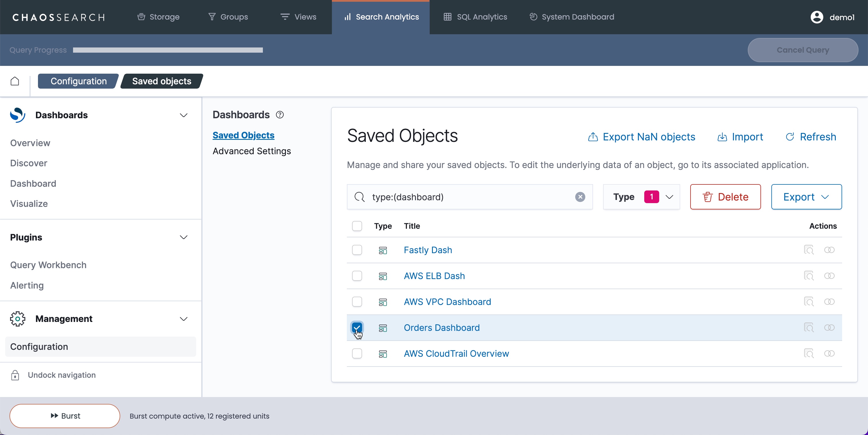Select the System Dashboard icon
The image size is (868, 435).
[x=533, y=17]
